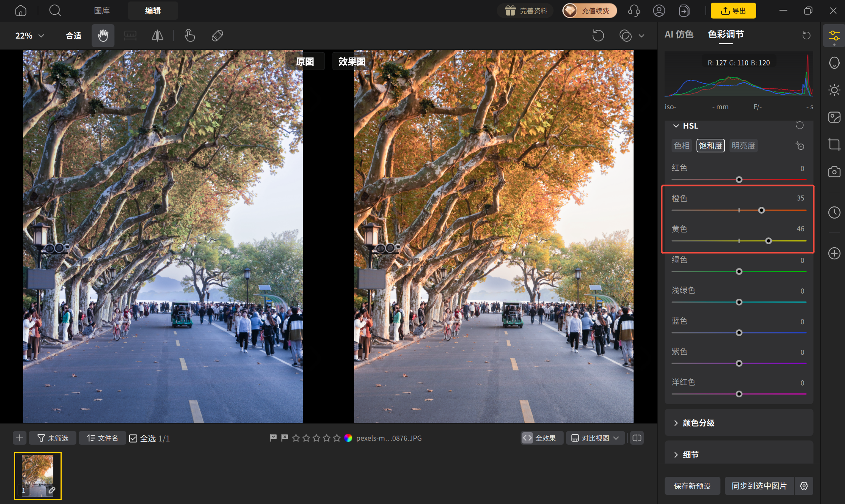
Task: Toggle the 全选 select all checkbox
Action: tap(133, 438)
